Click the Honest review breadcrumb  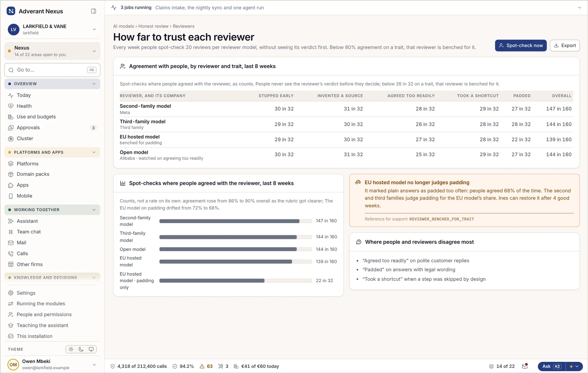(x=153, y=26)
